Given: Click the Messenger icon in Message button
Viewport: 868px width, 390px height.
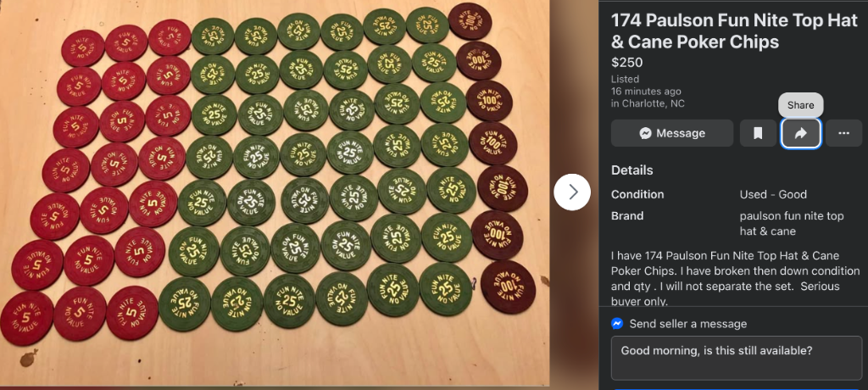Looking at the screenshot, I should pos(645,133).
